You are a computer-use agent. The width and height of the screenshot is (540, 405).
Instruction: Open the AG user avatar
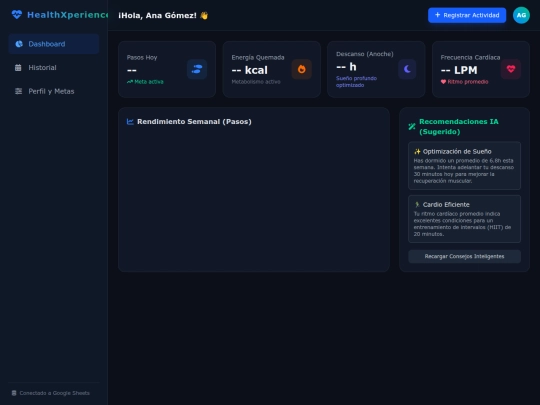pyautogui.click(x=521, y=15)
